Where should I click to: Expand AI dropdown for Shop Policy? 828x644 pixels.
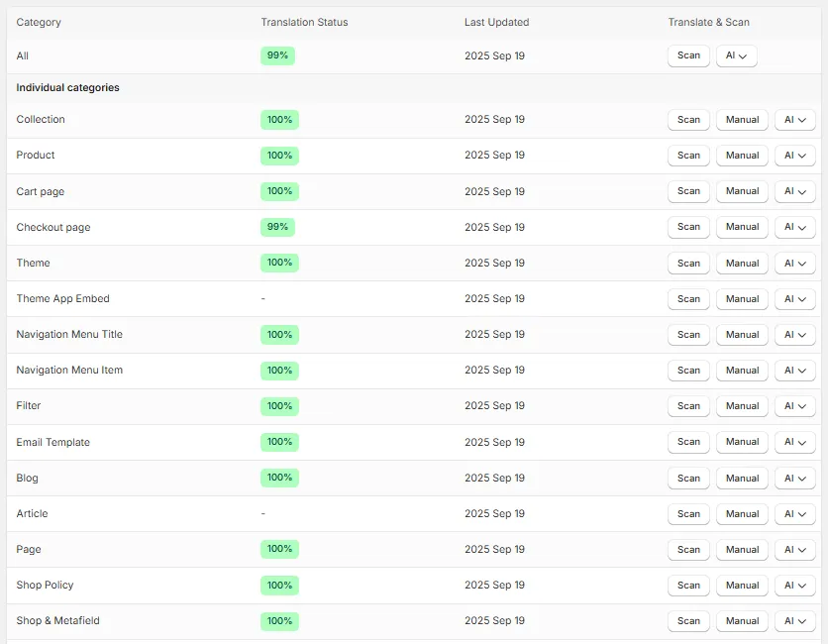point(794,586)
